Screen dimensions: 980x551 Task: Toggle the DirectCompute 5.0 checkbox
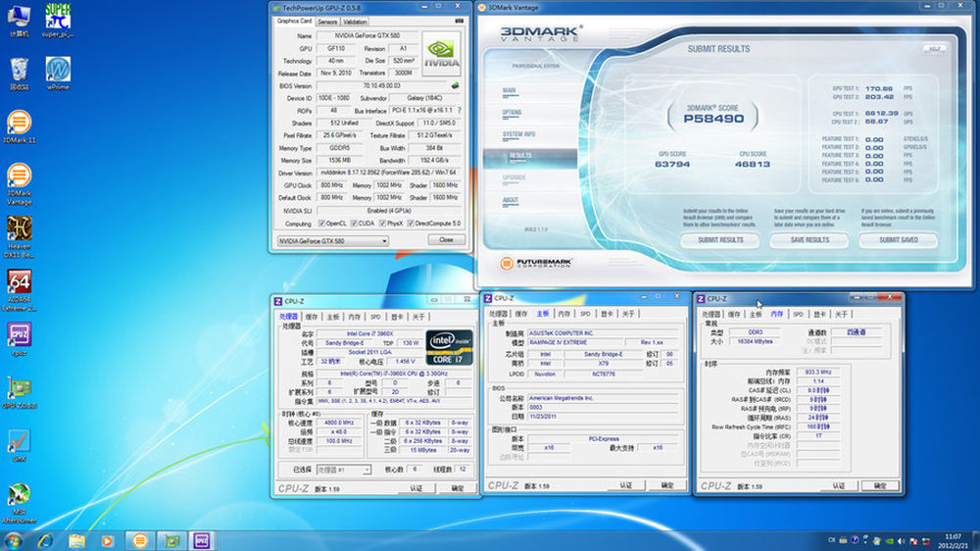tap(411, 224)
